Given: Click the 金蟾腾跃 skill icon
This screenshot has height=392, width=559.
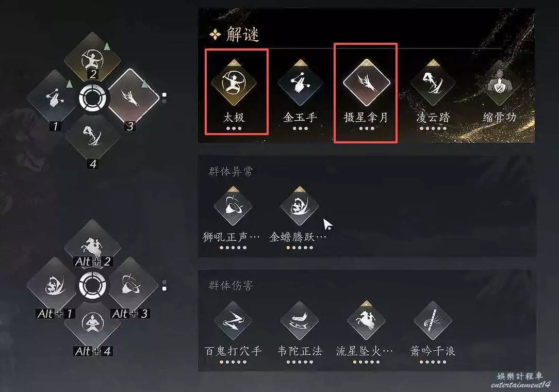Looking at the screenshot, I should click(300, 206).
